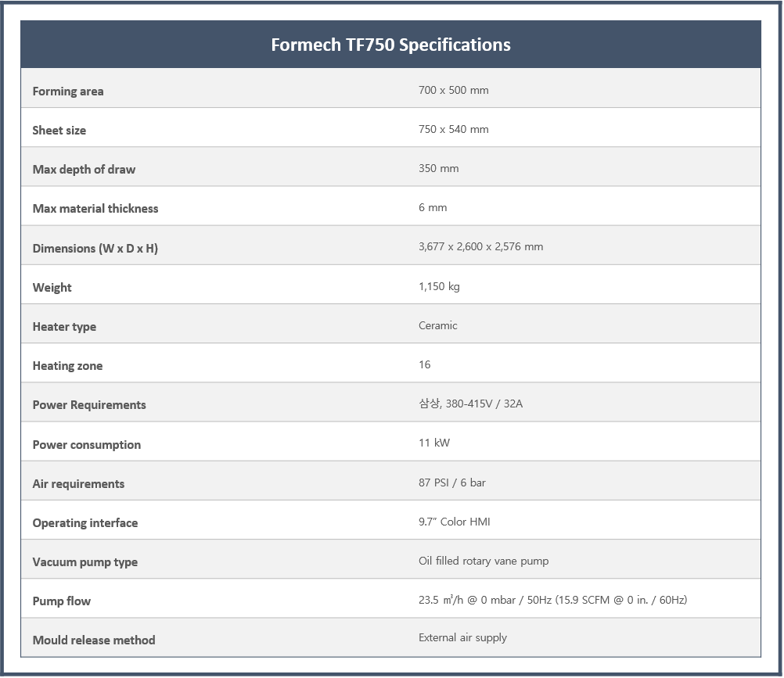
Task: Click the Power Requirements label
Action: coord(89,405)
